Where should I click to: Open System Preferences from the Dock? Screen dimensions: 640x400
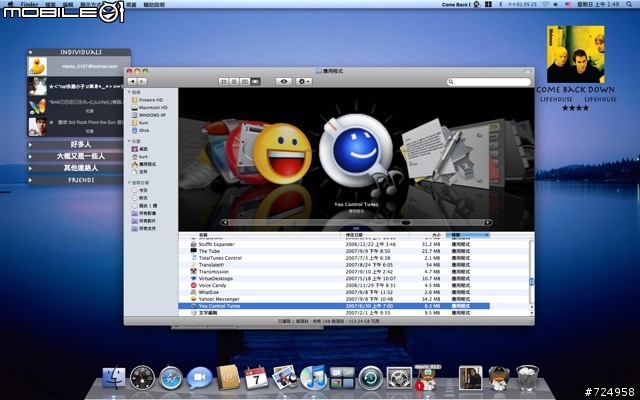(x=399, y=378)
